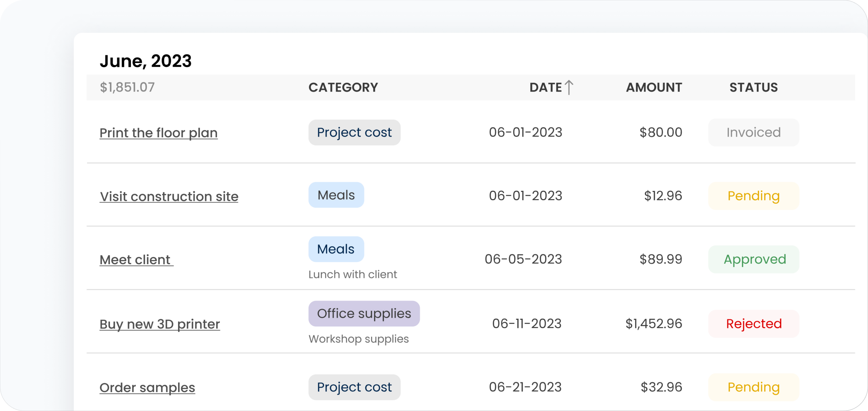Open the Print the floor plan expense
This screenshot has width=868, height=411.
point(159,133)
